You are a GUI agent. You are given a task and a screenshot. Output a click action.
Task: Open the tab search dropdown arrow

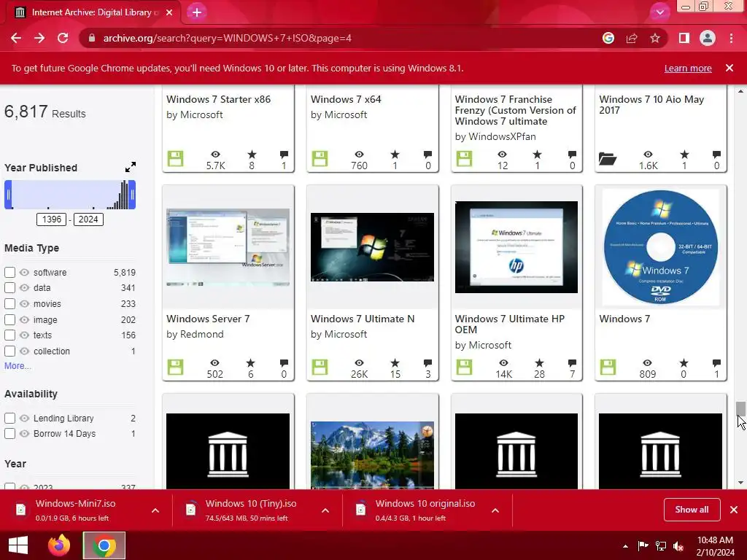click(659, 12)
